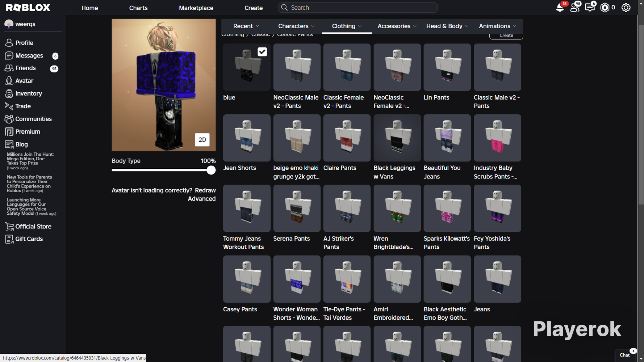The height and width of the screenshot is (362, 644).
Task: Select the Black Aesthetic Emo Boy thumbnail
Action: [447, 279]
